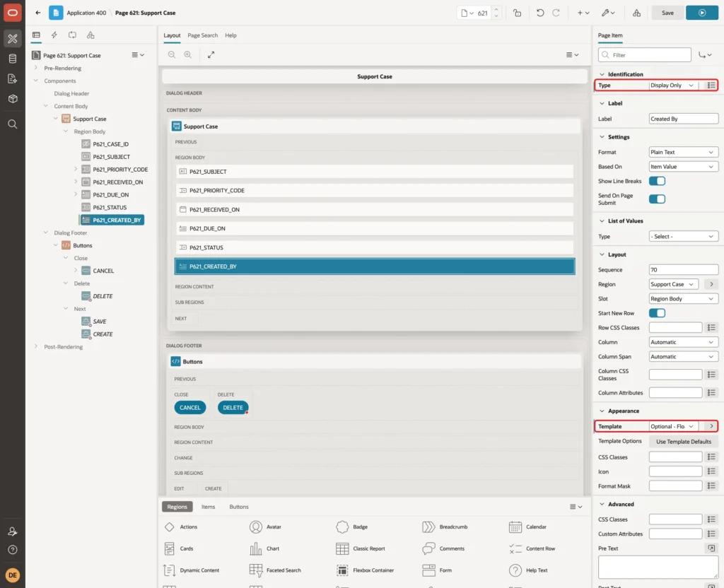Click the undo icon in toolbar
This screenshot has height=588, width=724.
coord(539,13)
